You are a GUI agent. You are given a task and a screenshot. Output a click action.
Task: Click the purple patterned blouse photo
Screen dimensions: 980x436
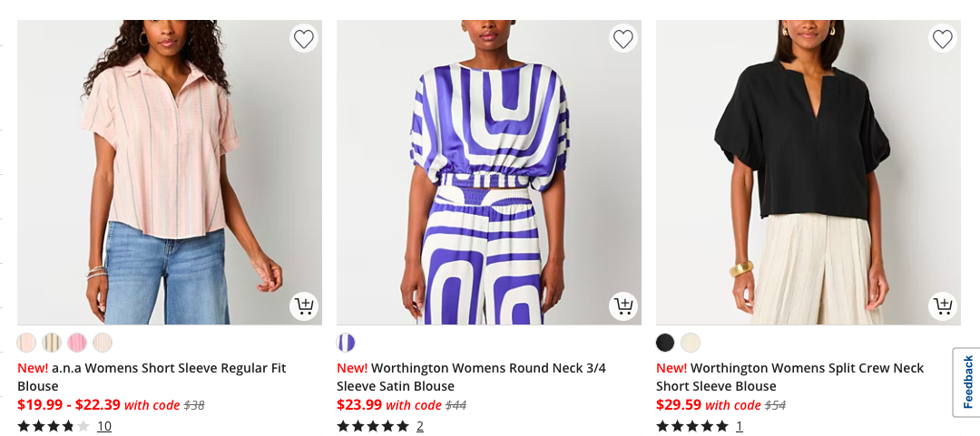tap(489, 172)
